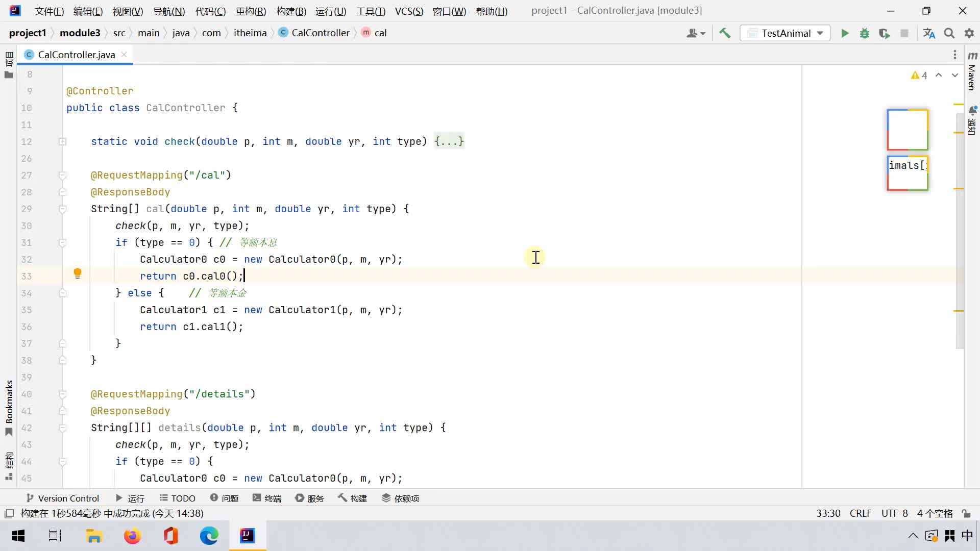Open Bookmarks tool window
The height and width of the screenshot is (551, 980).
[9, 408]
